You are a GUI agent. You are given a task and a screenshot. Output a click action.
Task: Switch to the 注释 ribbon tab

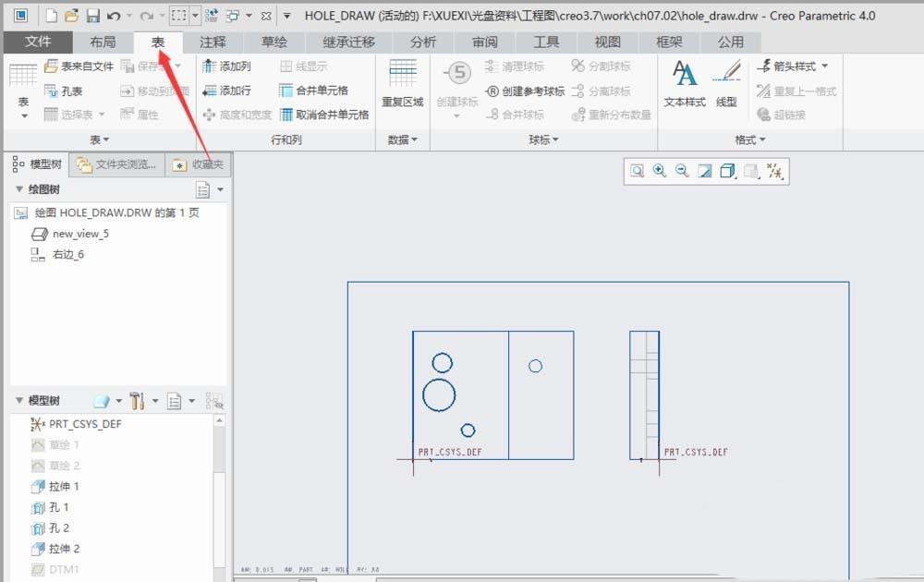pos(213,42)
